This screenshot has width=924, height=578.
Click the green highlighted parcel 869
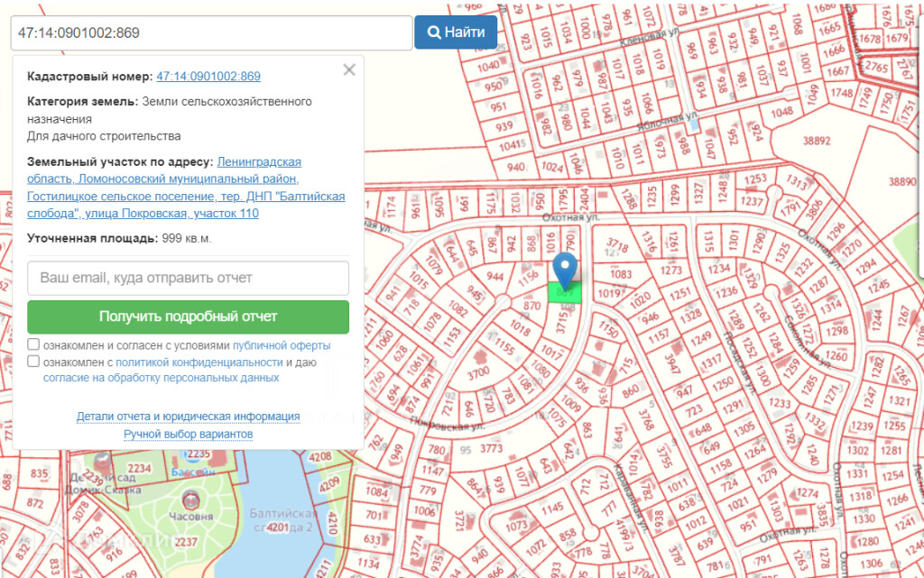coord(565,292)
